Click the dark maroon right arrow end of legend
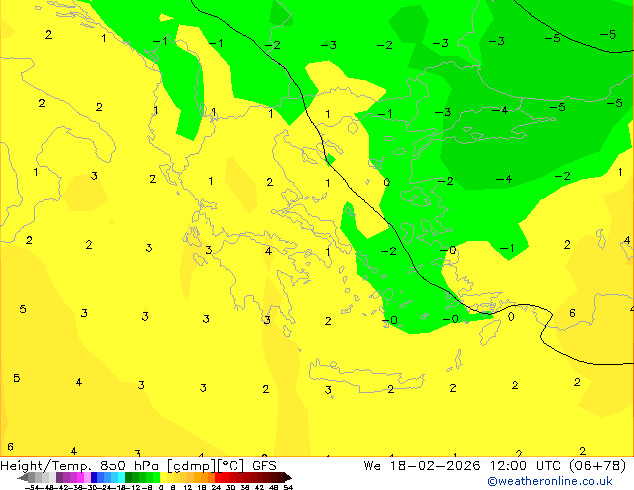This screenshot has width=634, height=490. click(287, 477)
